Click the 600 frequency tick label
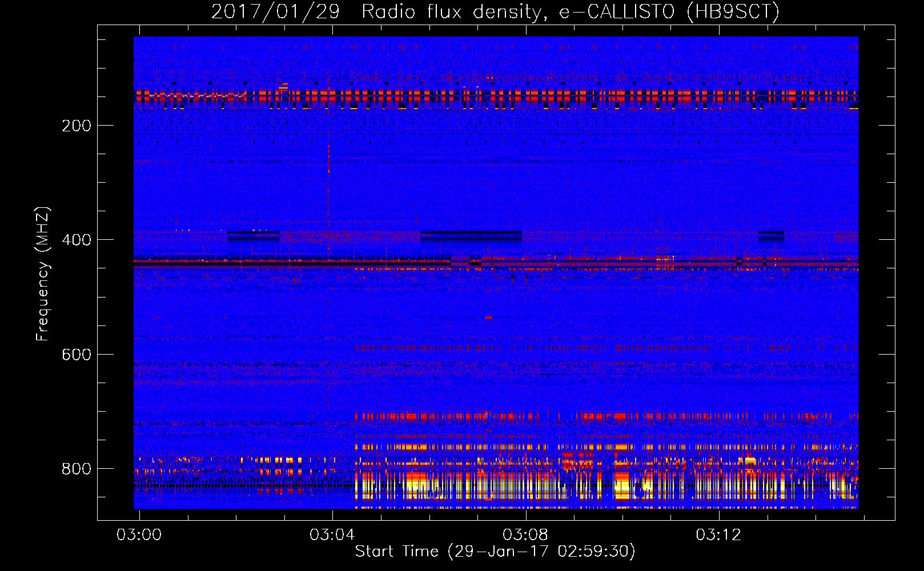924x571 pixels. click(x=77, y=355)
